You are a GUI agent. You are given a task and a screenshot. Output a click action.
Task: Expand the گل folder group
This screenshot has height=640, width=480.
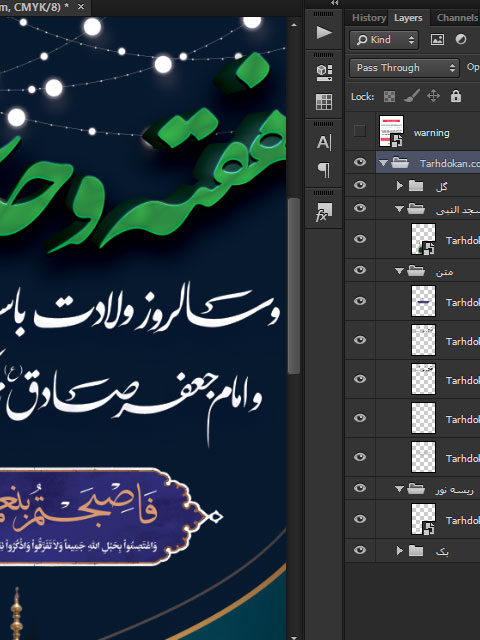point(399,186)
